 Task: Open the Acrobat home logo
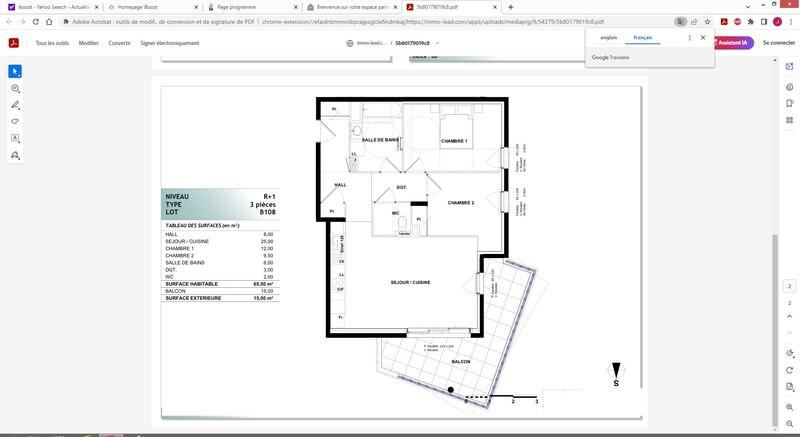click(15, 43)
